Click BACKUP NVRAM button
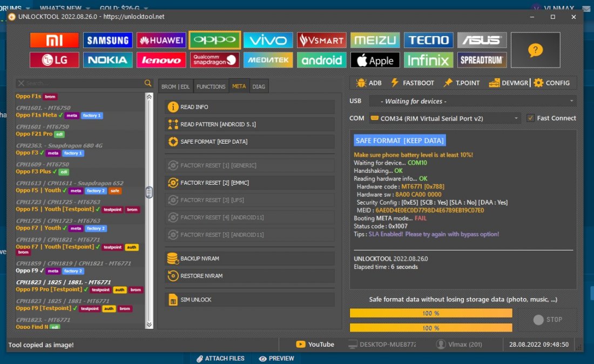 coord(249,259)
